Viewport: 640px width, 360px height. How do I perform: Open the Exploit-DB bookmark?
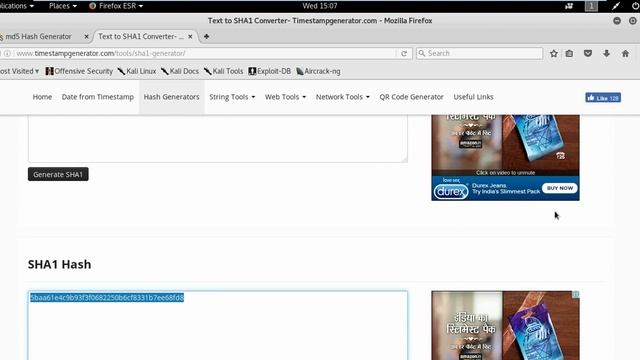(270, 71)
